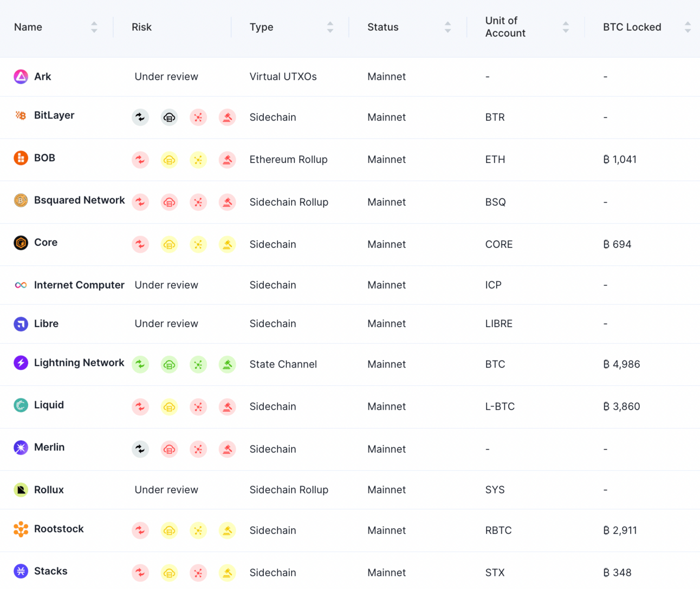Click the gray swap-arrows icon for Merlin
Screen dimensions: 700x589
140,449
